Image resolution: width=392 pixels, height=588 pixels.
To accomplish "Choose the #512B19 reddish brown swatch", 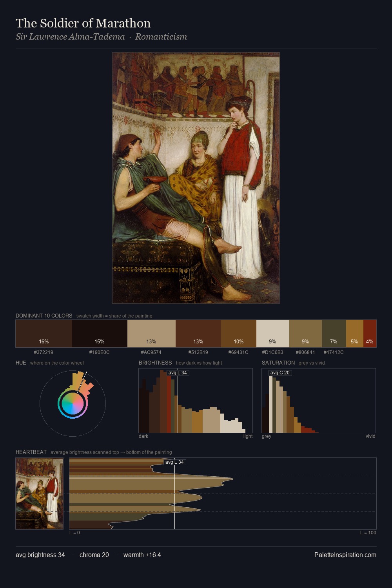I will point(198,334).
